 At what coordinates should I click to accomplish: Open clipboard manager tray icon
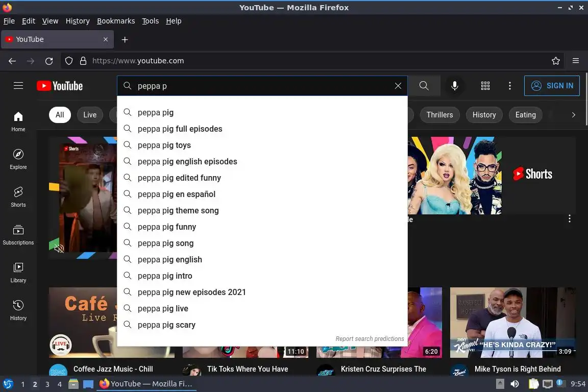[x=533, y=384]
